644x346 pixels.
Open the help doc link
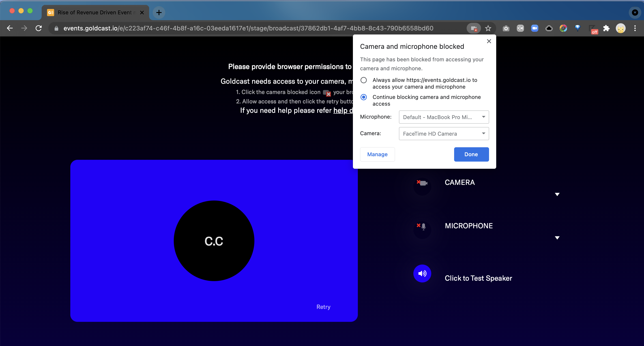point(343,110)
